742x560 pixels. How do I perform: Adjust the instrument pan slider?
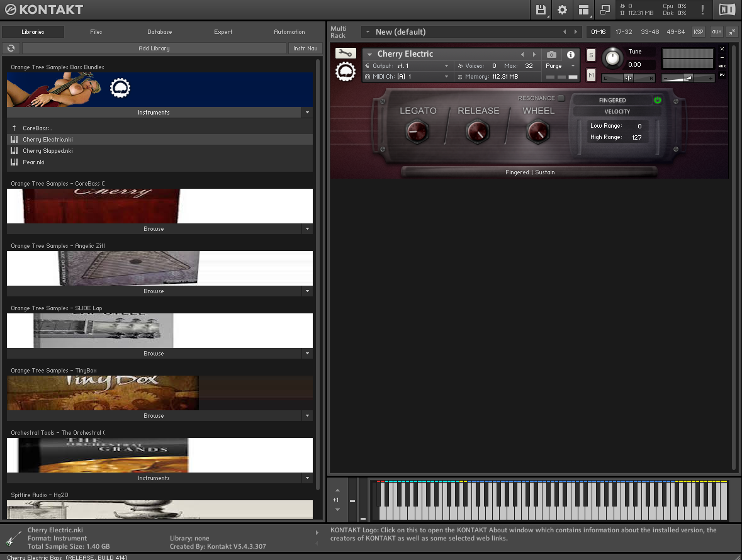tap(628, 78)
